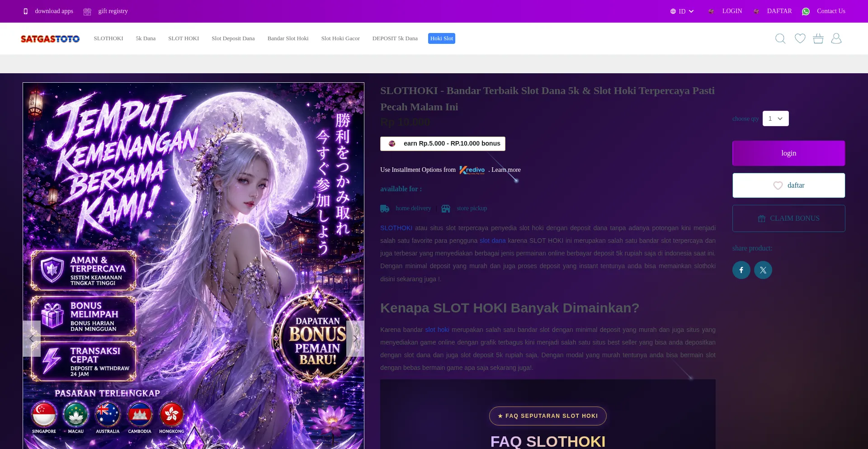This screenshot has height=449, width=868.
Task: Open the Bandar Slot Hoki menu item
Action: point(288,38)
